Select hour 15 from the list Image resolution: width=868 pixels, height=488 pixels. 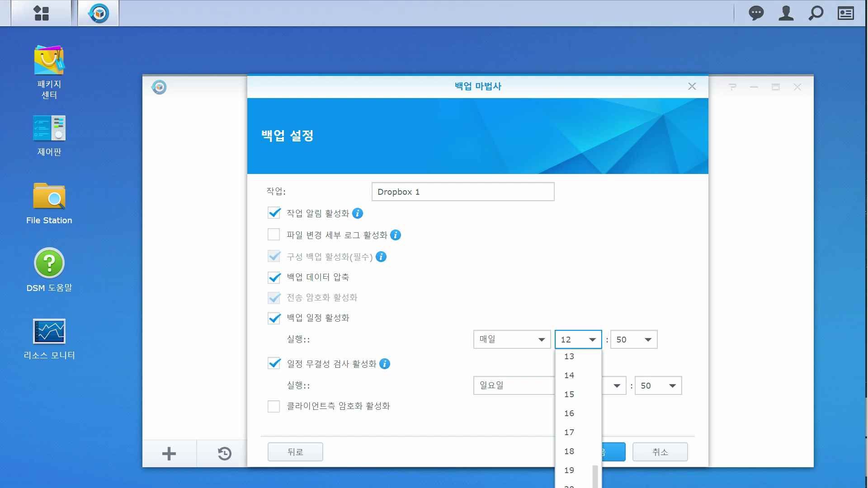(x=569, y=394)
